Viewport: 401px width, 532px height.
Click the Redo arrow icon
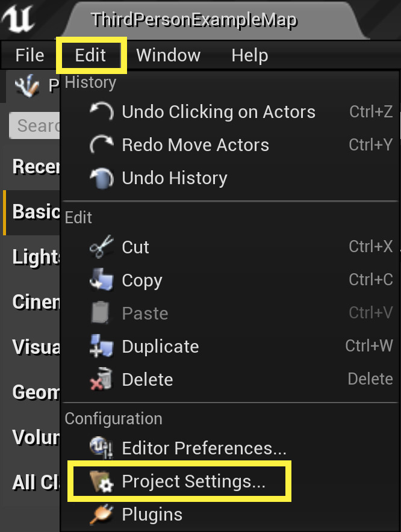tap(101, 145)
